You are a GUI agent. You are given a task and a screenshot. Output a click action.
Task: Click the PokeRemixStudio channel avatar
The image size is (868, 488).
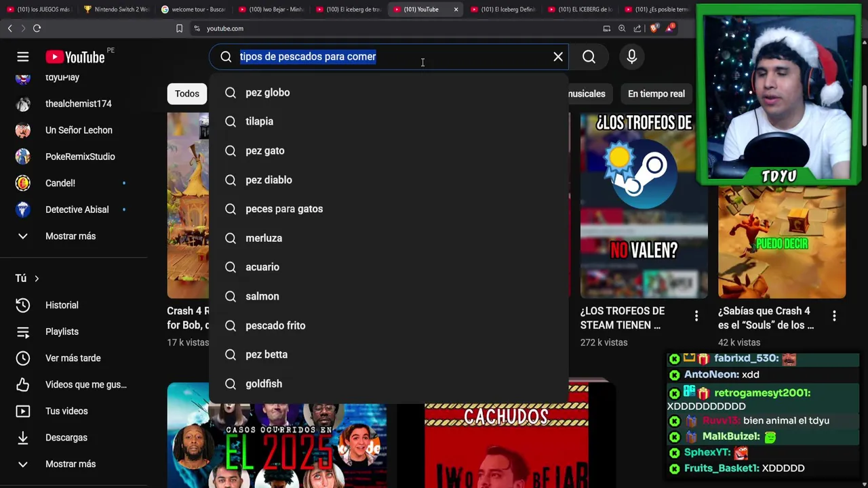tap(23, 157)
